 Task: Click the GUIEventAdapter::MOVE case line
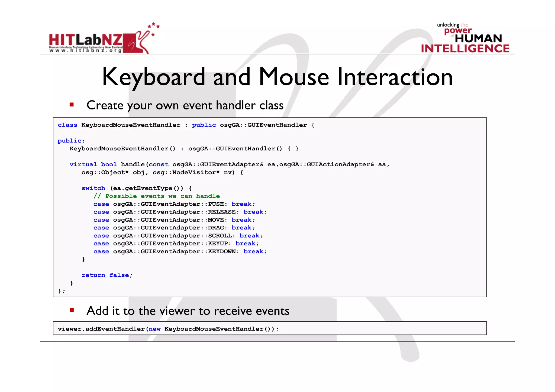(x=174, y=220)
